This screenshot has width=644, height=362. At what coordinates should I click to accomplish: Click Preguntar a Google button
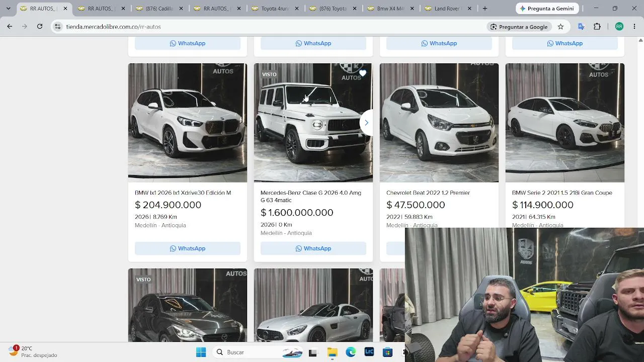click(x=519, y=27)
